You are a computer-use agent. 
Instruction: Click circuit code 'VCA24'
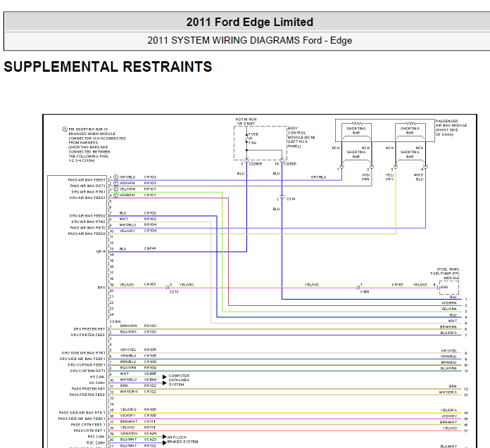point(150,433)
